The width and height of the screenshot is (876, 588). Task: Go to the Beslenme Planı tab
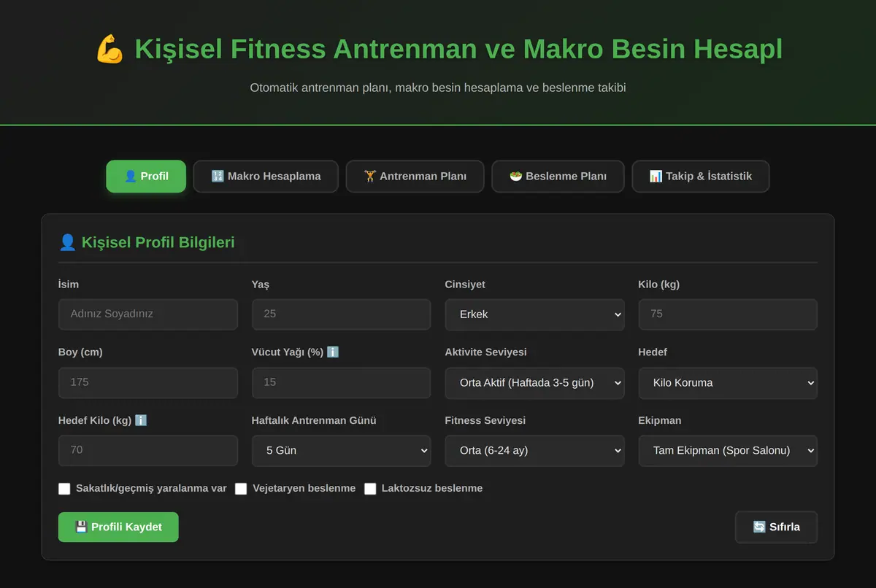[x=558, y=177]
